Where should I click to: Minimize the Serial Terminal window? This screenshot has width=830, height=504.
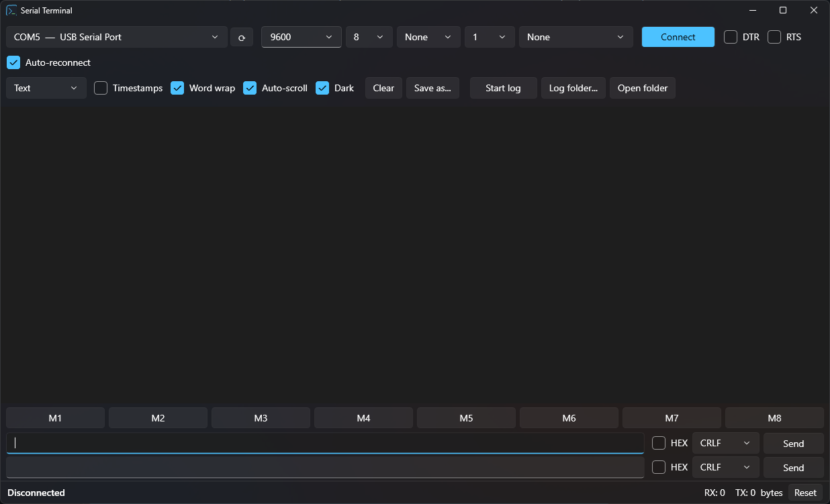click(752, 10)
